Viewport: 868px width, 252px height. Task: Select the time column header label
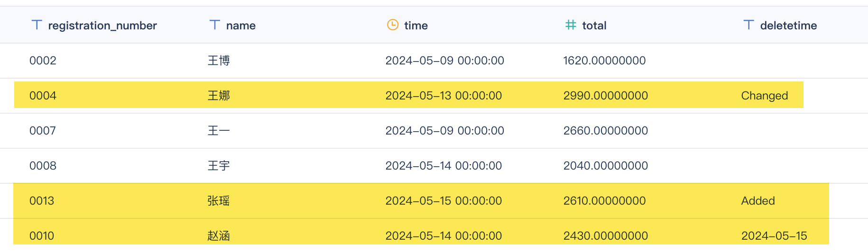click(416, 26)
